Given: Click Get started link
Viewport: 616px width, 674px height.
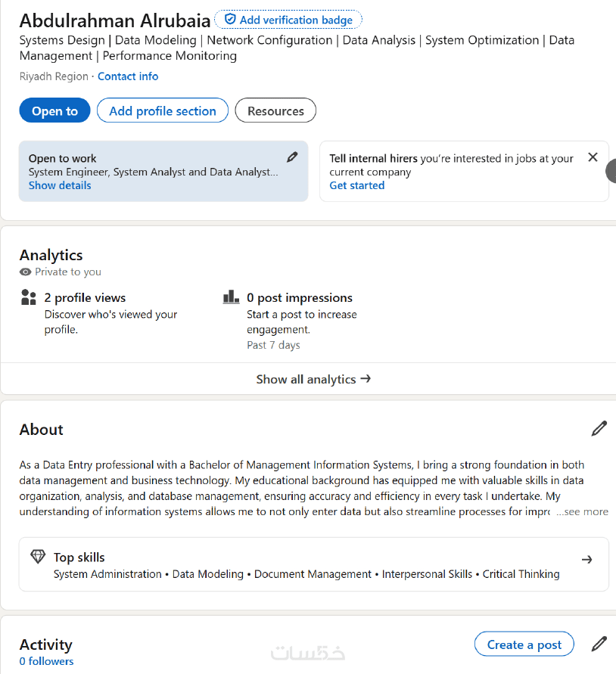Looking at the screenshot, I should (356, 185).
